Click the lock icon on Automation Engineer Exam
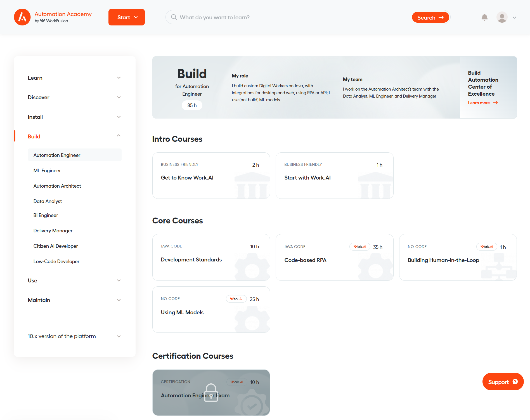Image resolution: width=530 pixels, height=420 pixels. (211, 392)
